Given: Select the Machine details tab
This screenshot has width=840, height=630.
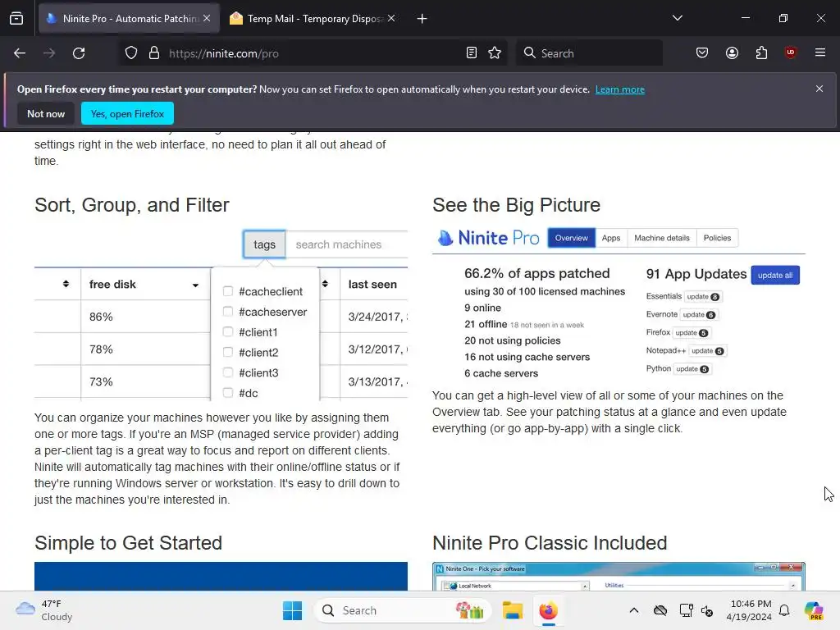Looking at the screenshot, I should pos(662,238).
